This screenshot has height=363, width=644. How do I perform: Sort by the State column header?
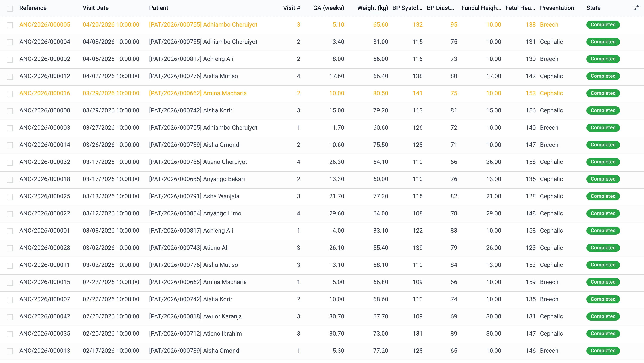pos(593,8)
